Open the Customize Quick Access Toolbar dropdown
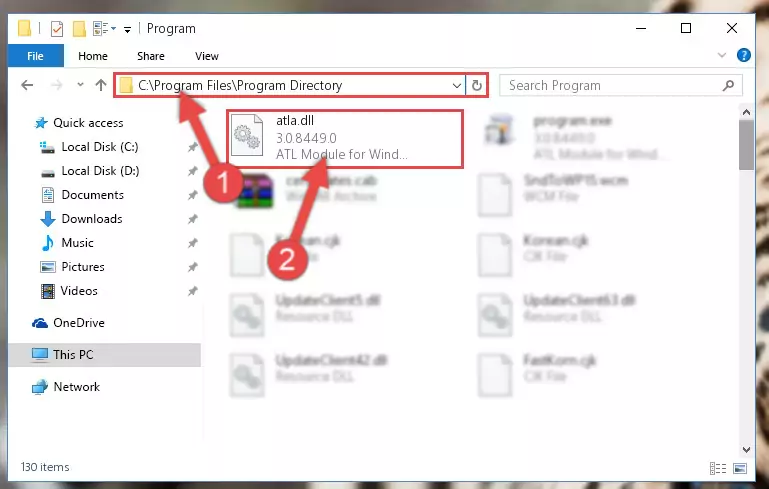This screenshot has width=769, height=489. [x=127, y=29]
